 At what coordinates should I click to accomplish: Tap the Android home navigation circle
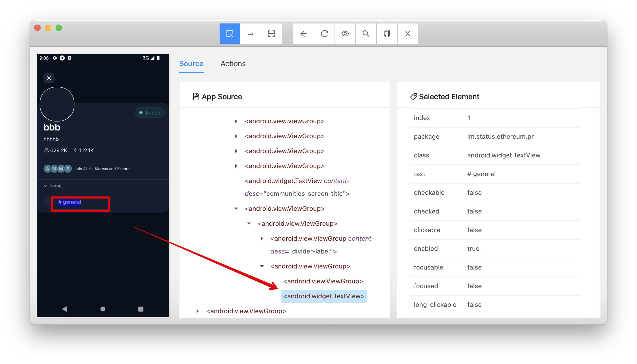click(103, 309)
